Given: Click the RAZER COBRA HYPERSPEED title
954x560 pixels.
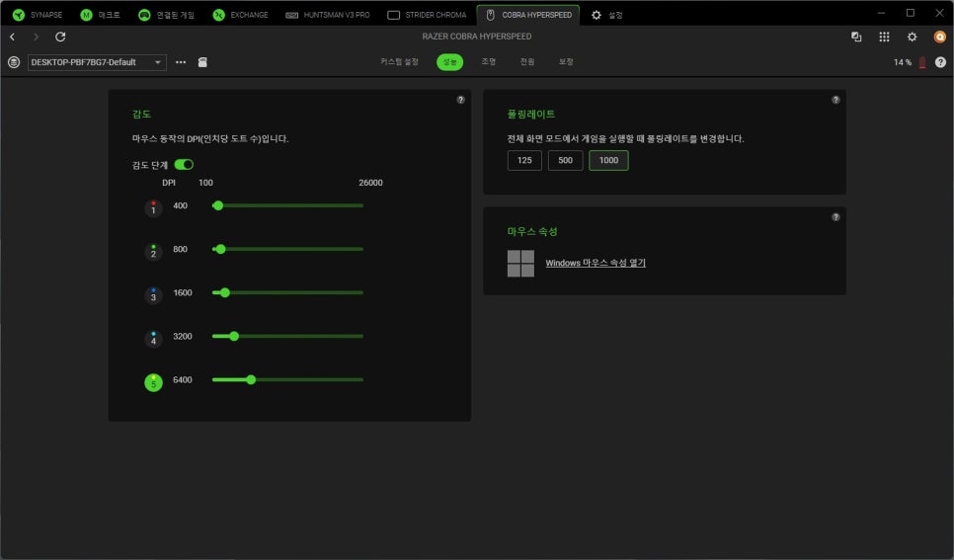Looking at the screenshot, I should pos(477,37).
